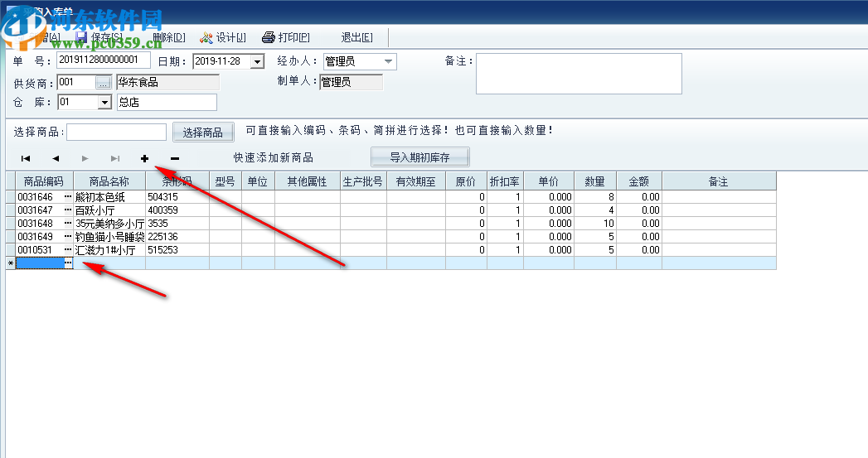Click the 原价 column header
This screenshot has height=458, width=868.
coord(466,181)
